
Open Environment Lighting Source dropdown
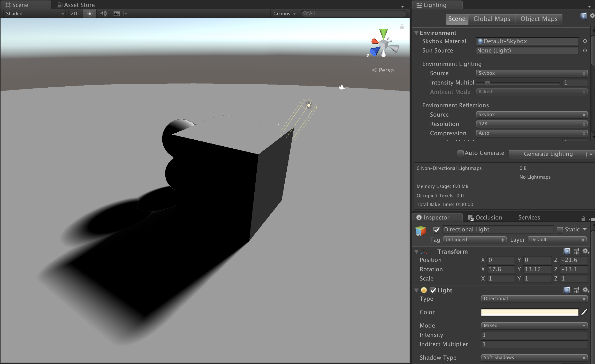[532, 73]
